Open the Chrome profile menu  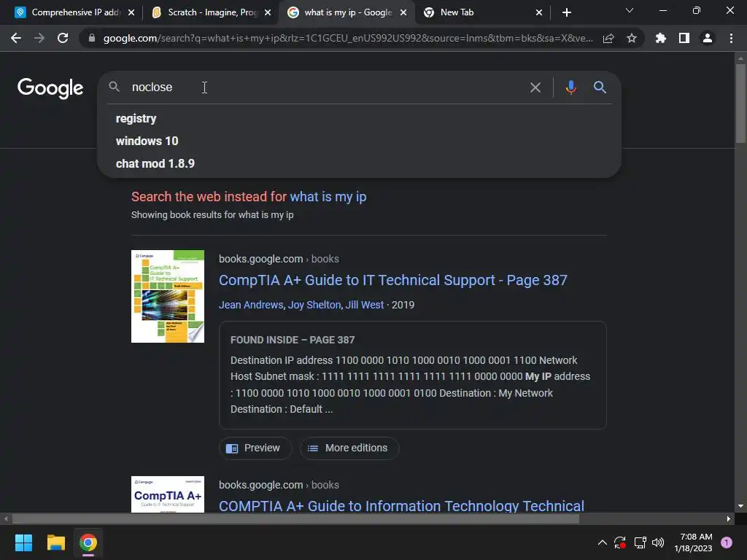pyautogui.click(x=708, y=38)
